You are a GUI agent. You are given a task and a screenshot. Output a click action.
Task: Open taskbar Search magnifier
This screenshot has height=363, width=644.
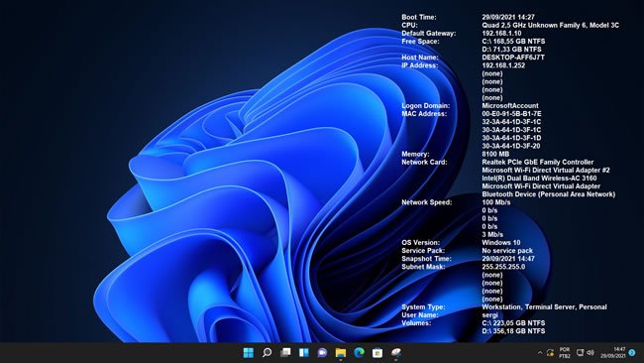point(267,353)
